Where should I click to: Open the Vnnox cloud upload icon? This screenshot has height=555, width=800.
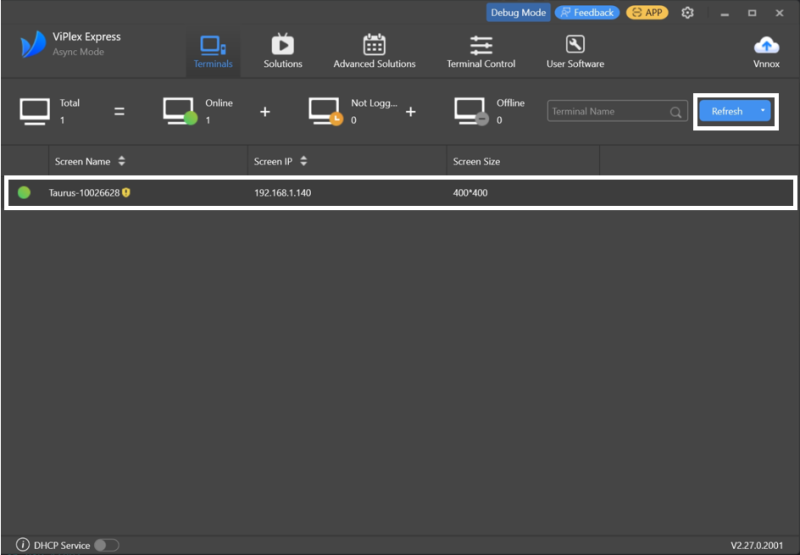click(x=766, y=46)
